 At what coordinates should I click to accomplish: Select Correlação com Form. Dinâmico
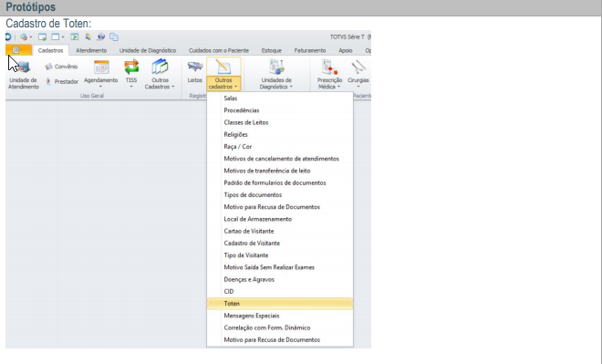(x=280, y=328)
